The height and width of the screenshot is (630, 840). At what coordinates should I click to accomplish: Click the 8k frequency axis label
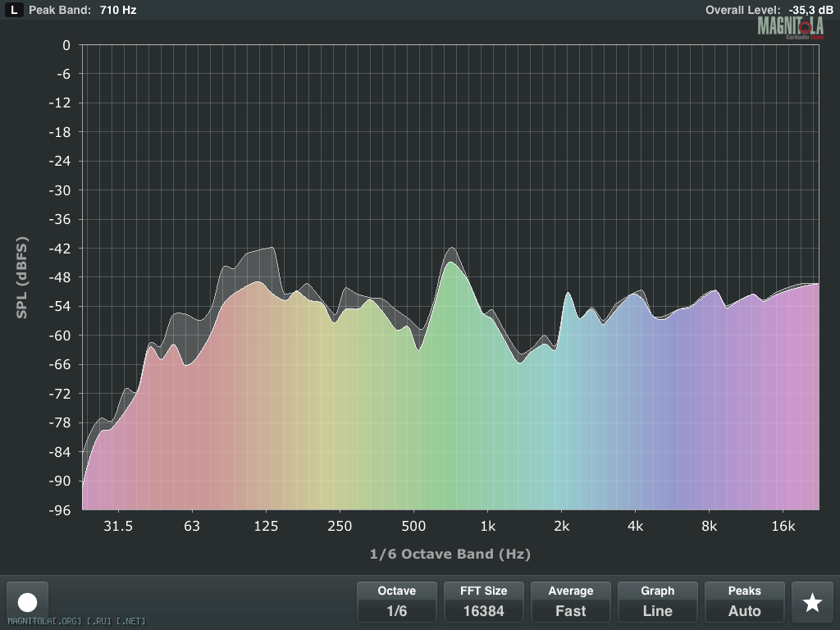pyautogui.click(x=710, y=526)
